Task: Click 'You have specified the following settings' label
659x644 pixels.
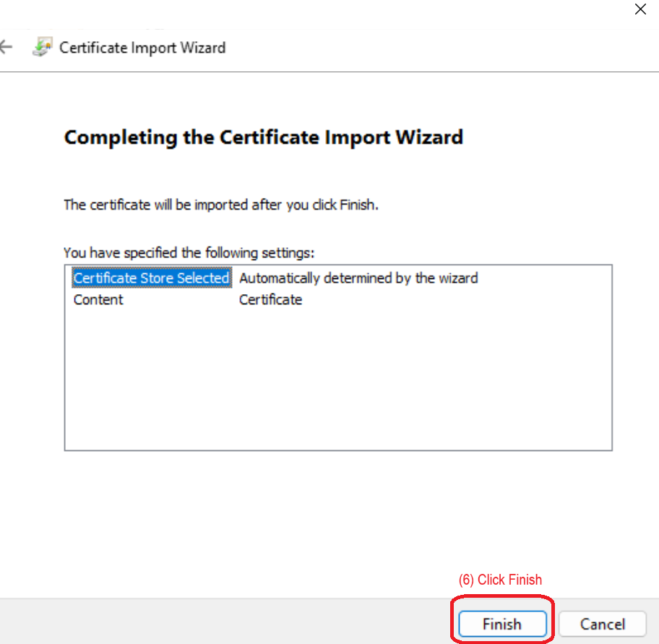Action: pyautogui.click(x=189, y=253)
